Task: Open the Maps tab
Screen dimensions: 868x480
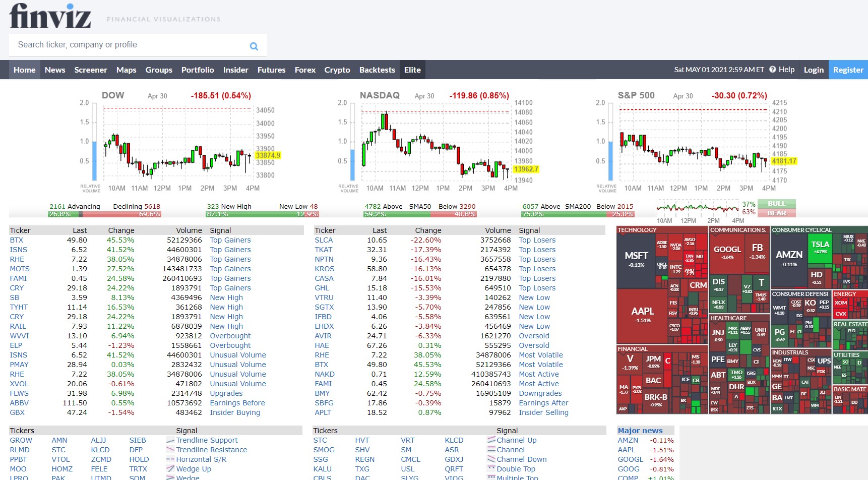Action: [x=127, y=70]
